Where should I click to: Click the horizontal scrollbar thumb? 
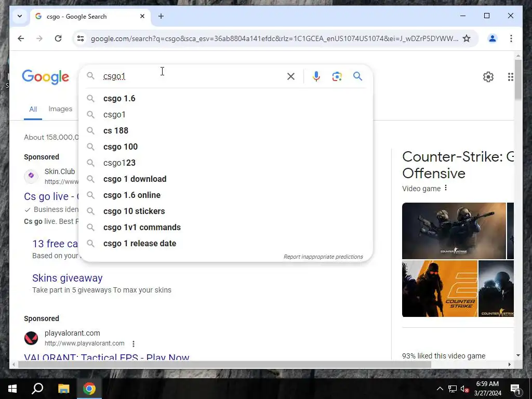pos(224,364)
